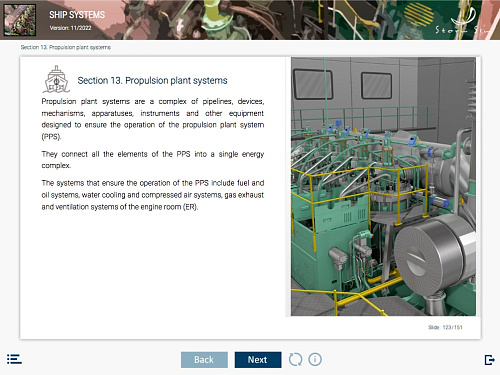Image resolution: width=500 pixels, height=375 pixels.
Task: Click the circular refresh arrows icon
Action: coord(295,360)
